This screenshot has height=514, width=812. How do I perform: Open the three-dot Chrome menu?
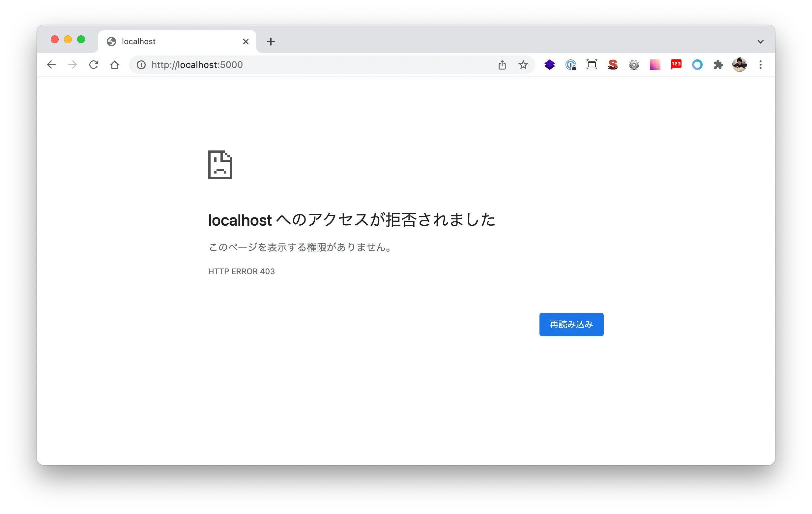click(760, 64)
